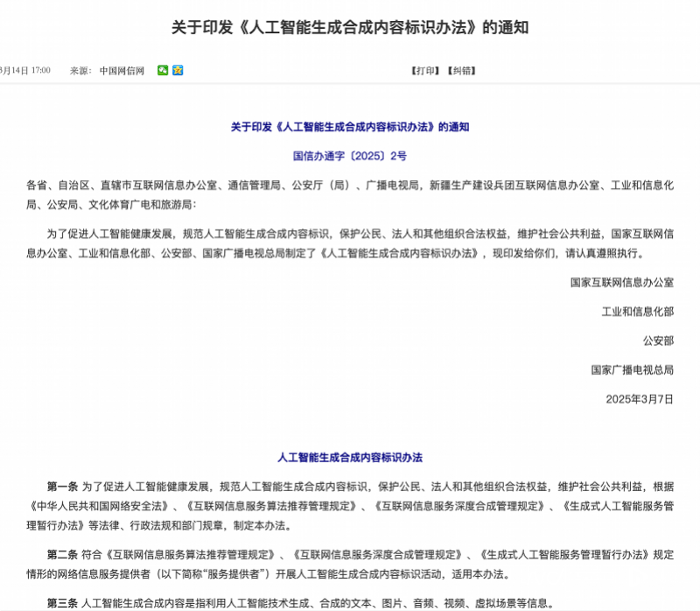Click the bold 第三条 article label

(62, 603)
